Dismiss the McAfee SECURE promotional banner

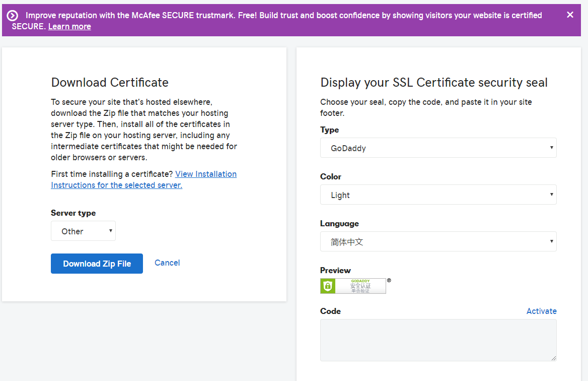coord(570,15)
